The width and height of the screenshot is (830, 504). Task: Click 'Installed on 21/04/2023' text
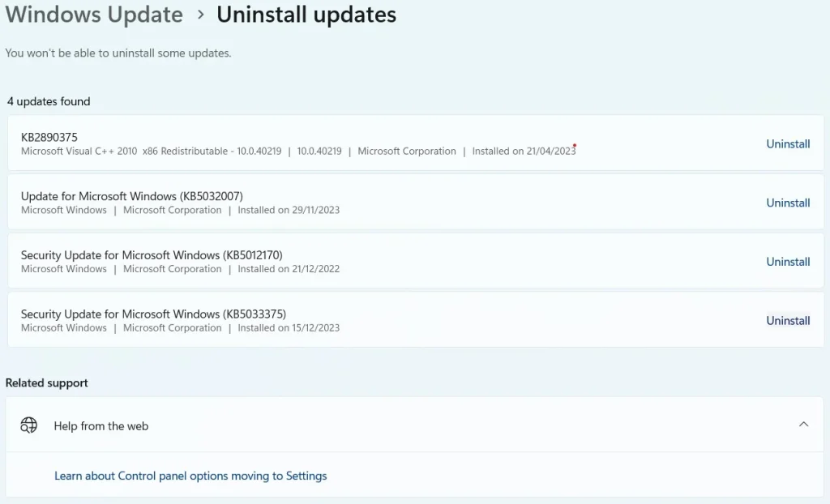[x=524, y=151]
